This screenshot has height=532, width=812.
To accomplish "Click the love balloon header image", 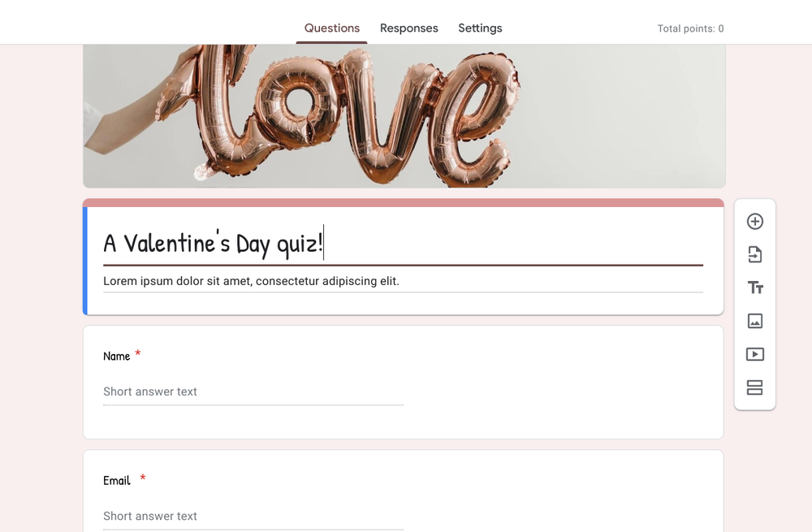I will [404, 114].
